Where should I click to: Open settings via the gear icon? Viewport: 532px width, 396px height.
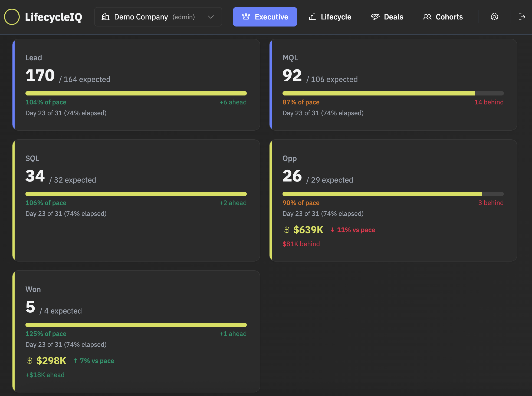tap(494, 17)
